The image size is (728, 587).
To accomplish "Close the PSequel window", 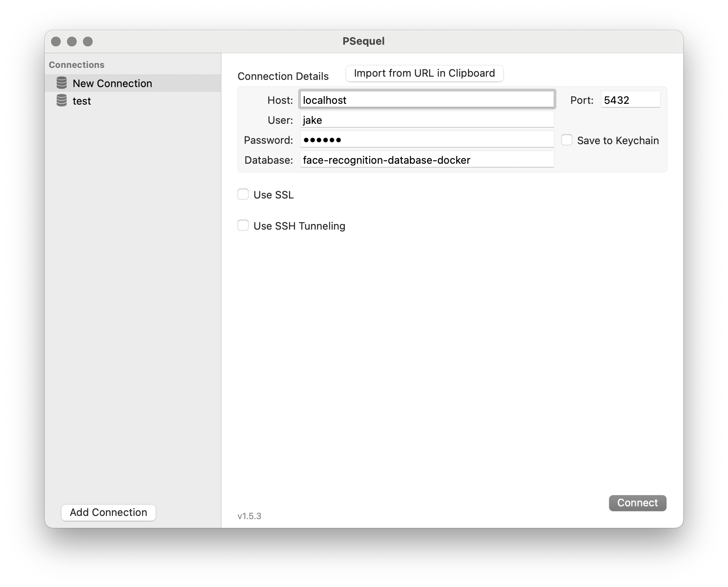I will 56,42.
